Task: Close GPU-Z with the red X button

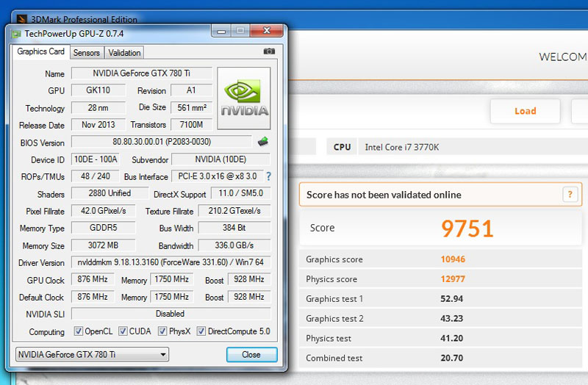Action: (x=267, y=31)
